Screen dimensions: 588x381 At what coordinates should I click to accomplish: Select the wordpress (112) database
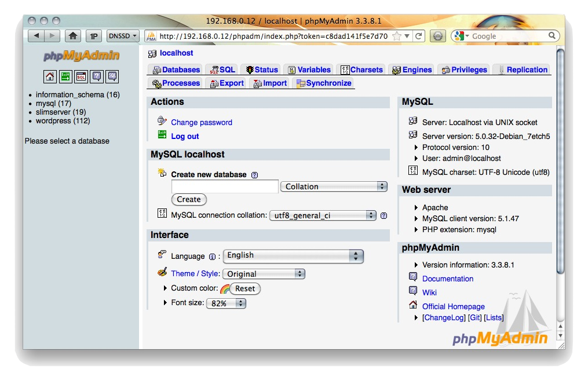coord(63,121)
